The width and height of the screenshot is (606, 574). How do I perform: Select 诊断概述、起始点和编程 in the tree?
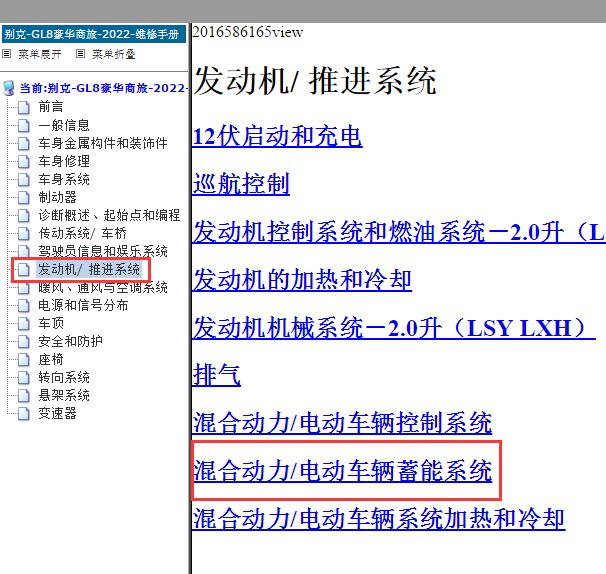point(109,215)
